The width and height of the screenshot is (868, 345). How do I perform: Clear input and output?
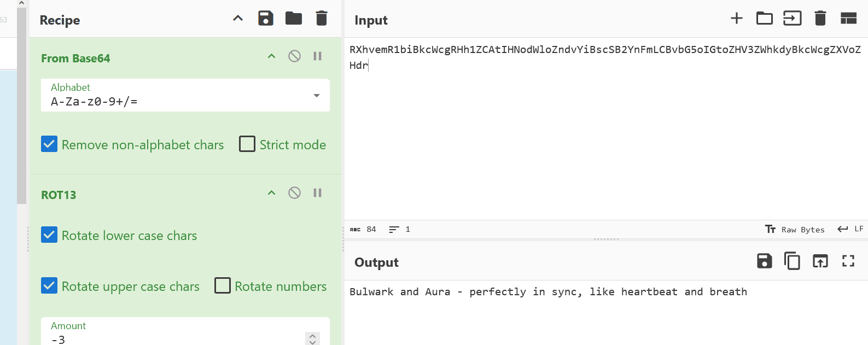[820, 19]
